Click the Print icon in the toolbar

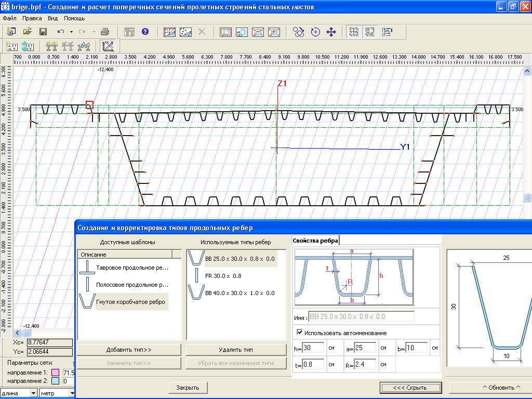[x=104, y=32]
